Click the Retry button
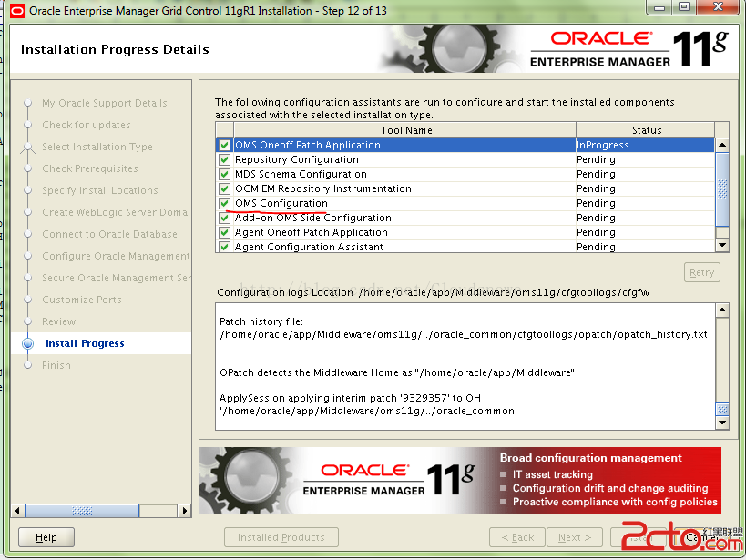Image resolution: width=746 pixels, height=560 pixels. tap(701, 272)
